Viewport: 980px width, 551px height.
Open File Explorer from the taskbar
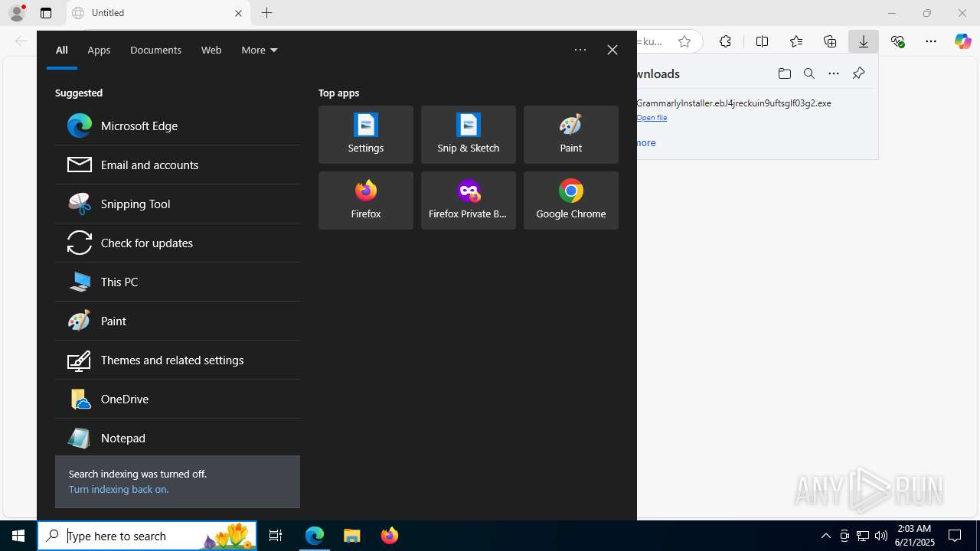click(x=352, y=536)
